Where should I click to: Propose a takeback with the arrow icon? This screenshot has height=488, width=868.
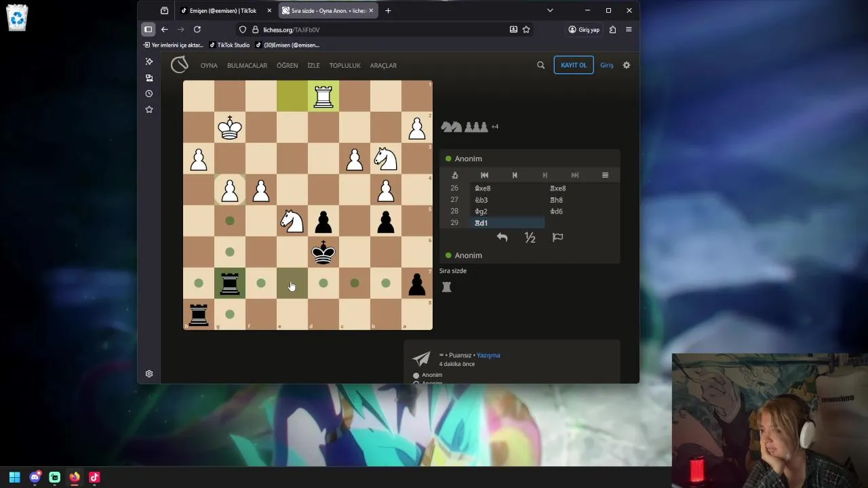tap(502, 237)
